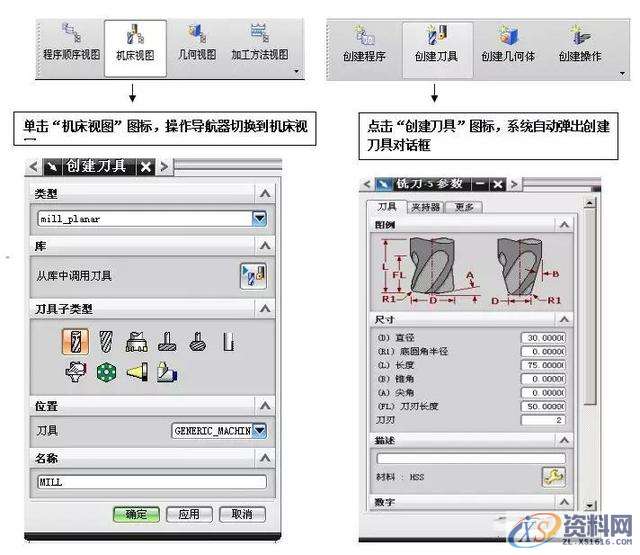
Task: Click the 确定 OK button
Action: (136, 514)
